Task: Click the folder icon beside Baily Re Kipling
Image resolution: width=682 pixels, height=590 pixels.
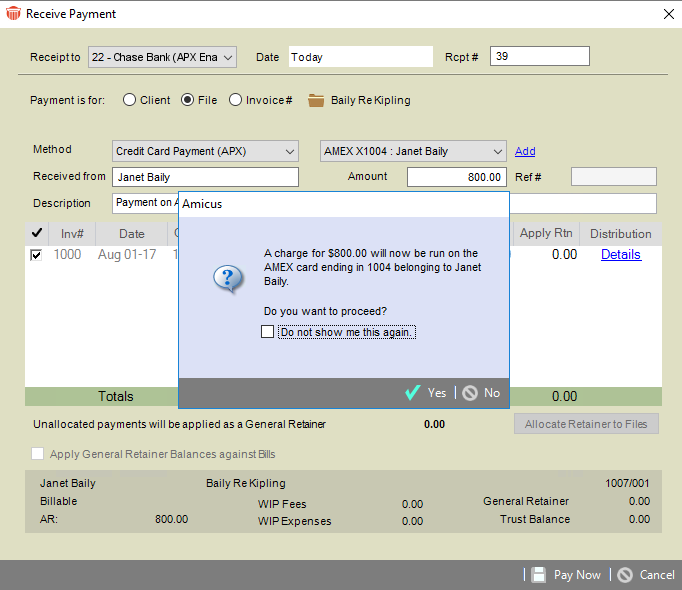Action: tap(316, 101)
